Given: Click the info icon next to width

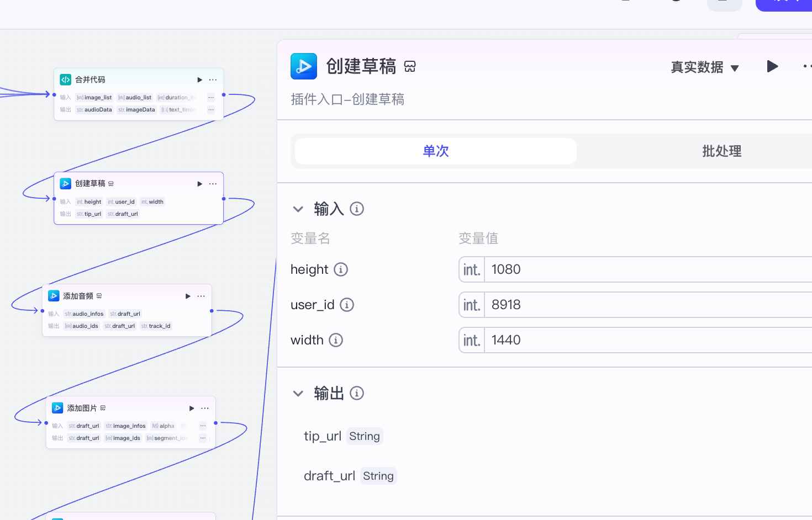Looking at the screenshot, I should pos(336,340).
